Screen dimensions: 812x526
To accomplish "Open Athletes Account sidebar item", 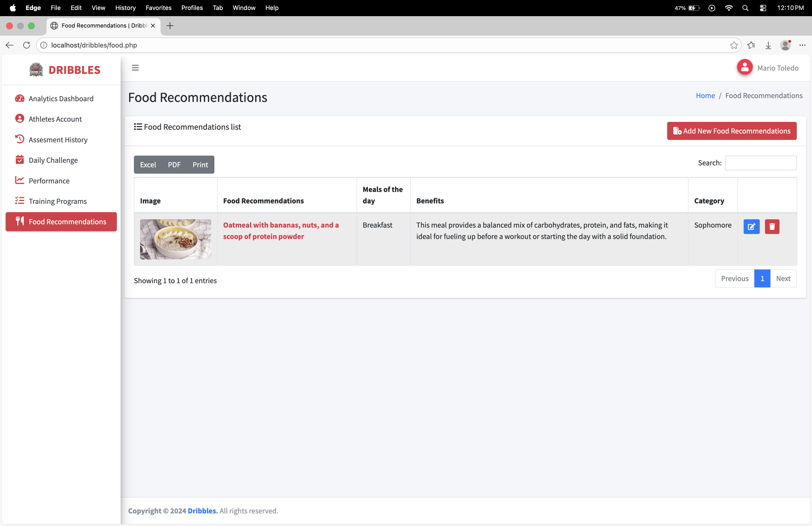I will [55, 119].
